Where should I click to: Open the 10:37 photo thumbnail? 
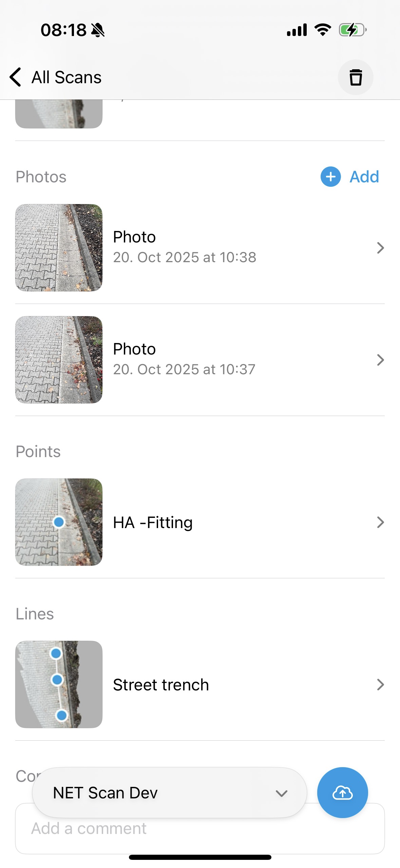point(59,360)
